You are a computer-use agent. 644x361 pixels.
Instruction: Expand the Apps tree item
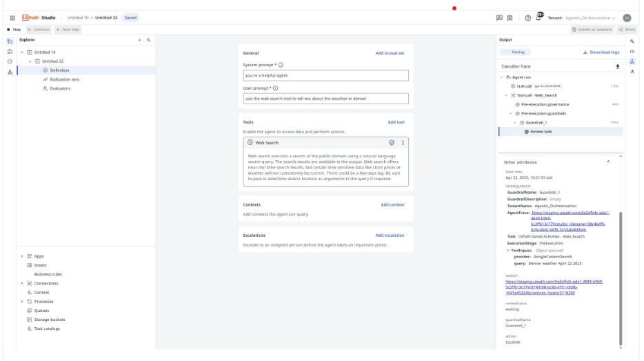coord(22,256)
